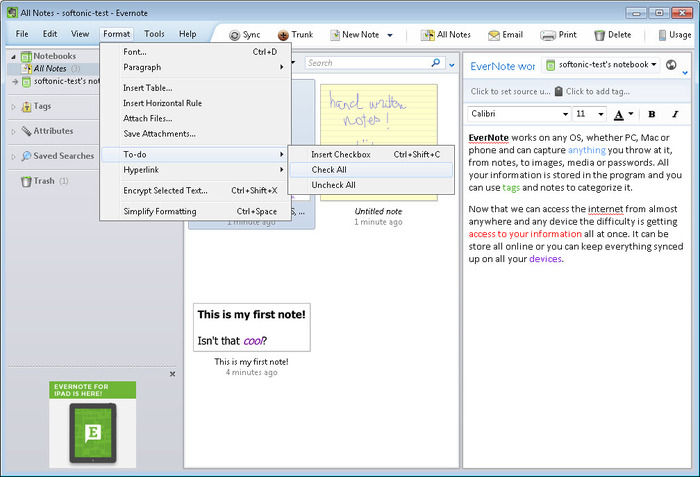Click the search magnifier icon
The width and height of the screenshot is (700, 477).
(436, 63)
